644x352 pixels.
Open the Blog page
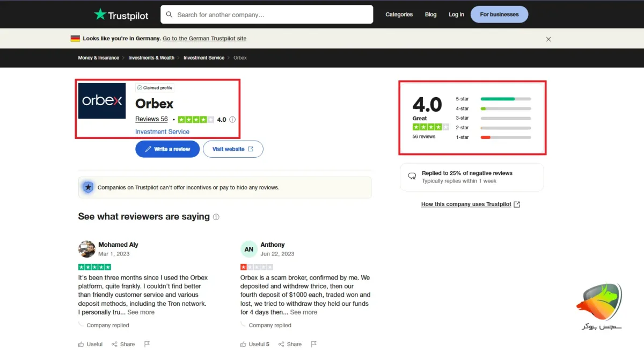431,14
